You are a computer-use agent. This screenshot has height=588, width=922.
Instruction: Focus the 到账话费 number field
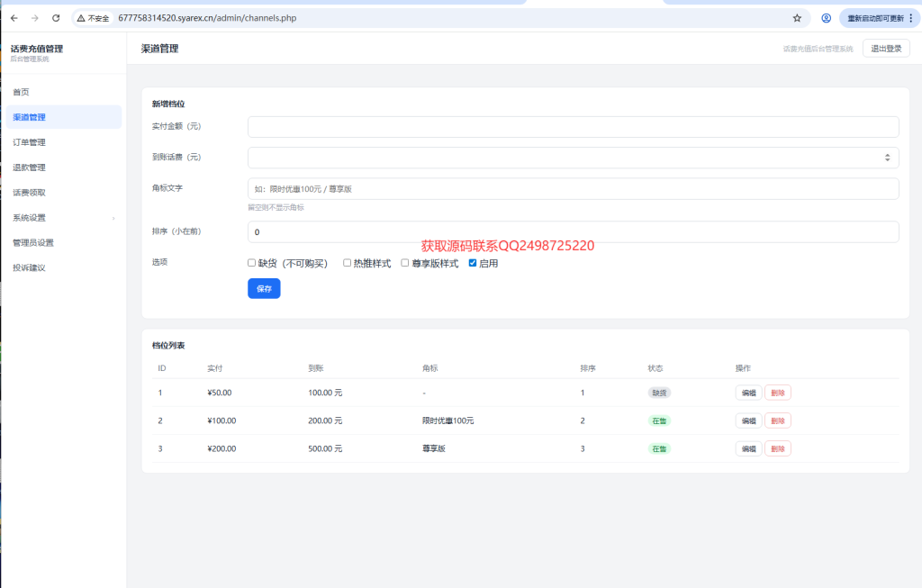coord(573,158)
